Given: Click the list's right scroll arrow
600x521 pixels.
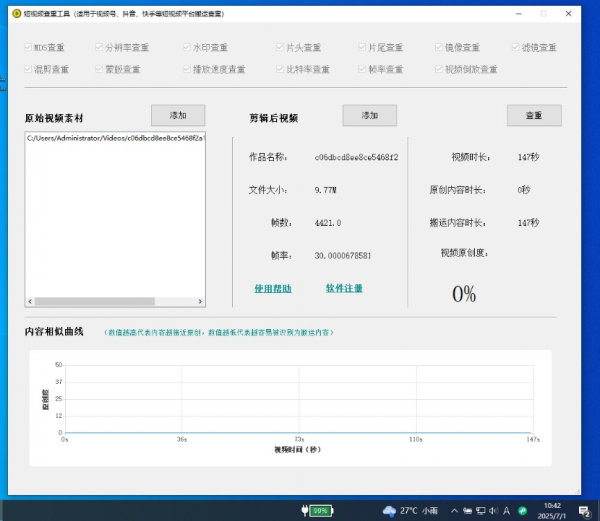Looking at the screenshot, I should (200, 301).
